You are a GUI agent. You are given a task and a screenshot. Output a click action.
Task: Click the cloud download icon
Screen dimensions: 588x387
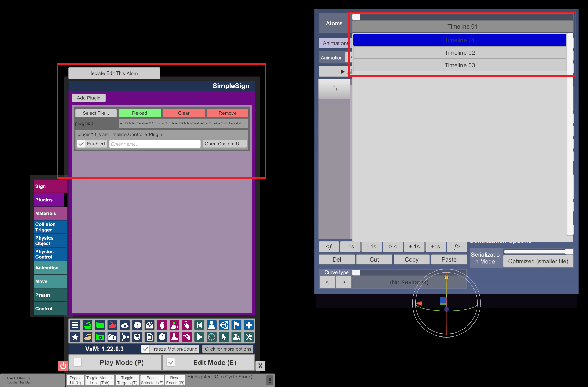(x=125, y=325)
